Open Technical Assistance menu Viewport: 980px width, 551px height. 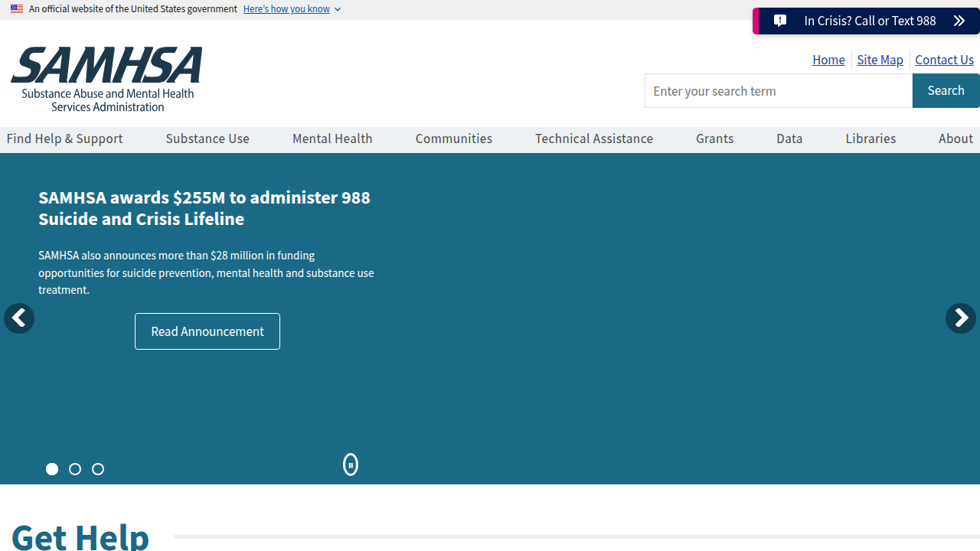[x=594, y=139]
